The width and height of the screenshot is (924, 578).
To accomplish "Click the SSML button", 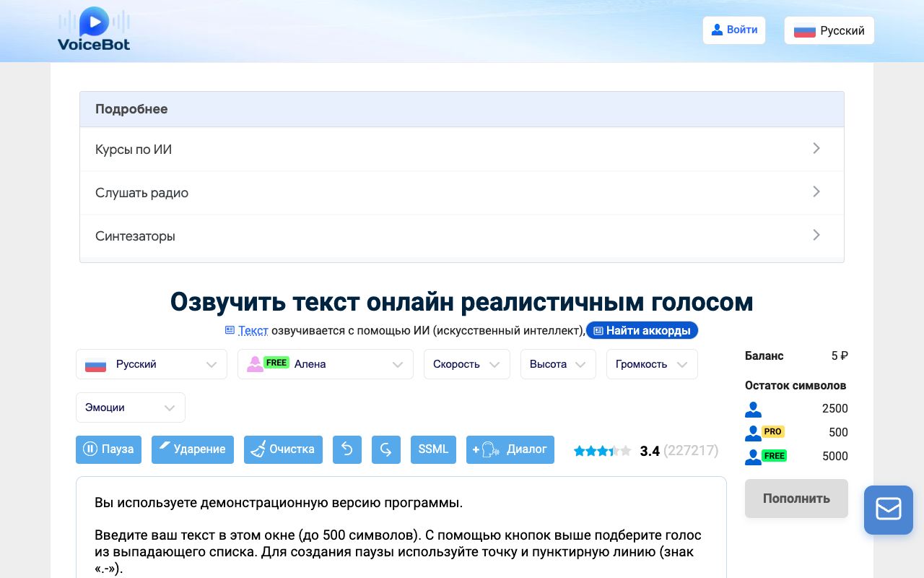I will (433, 449).
